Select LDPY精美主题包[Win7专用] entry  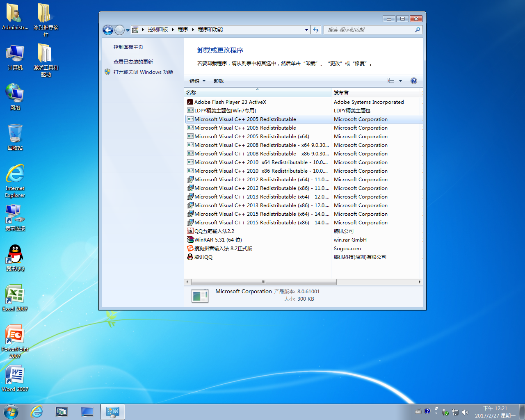click(304, 111)
